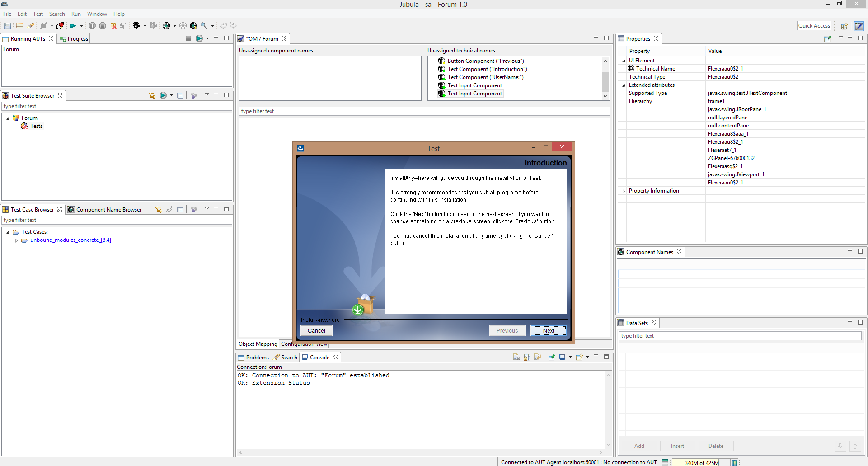The width and height of the screenshot is (868, 466).
Task: Click Cancel button in Test installer dialog
Action: (x=316, y=331)
